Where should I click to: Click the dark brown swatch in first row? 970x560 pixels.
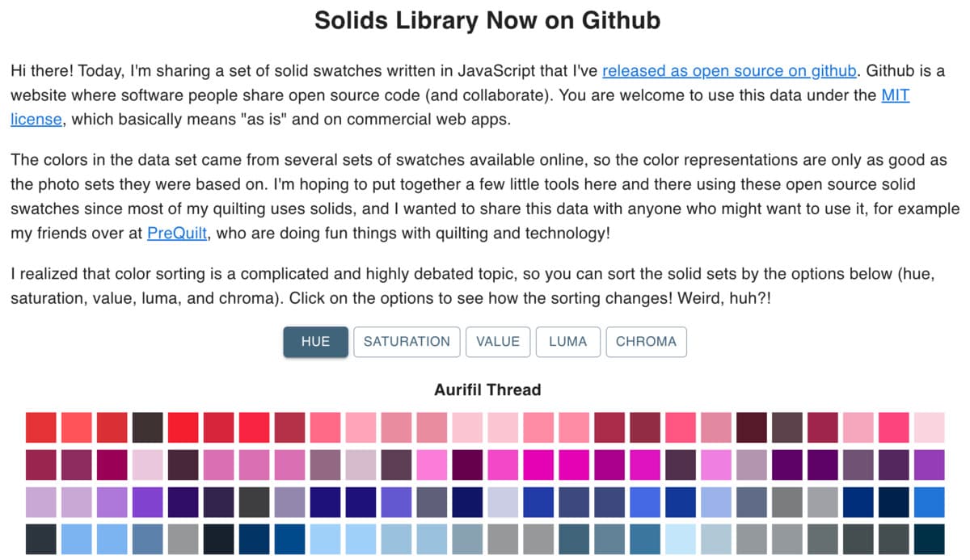[148, 427]
